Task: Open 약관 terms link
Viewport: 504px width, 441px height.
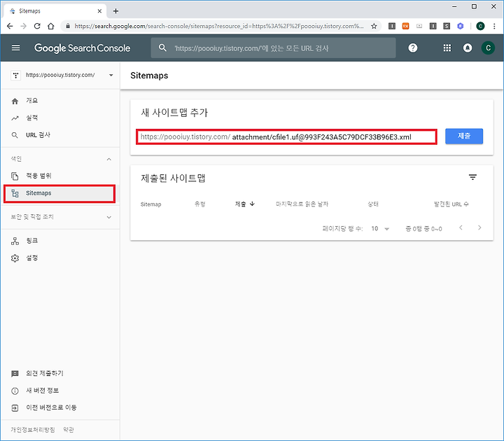Action: click(x=69, y=430)
